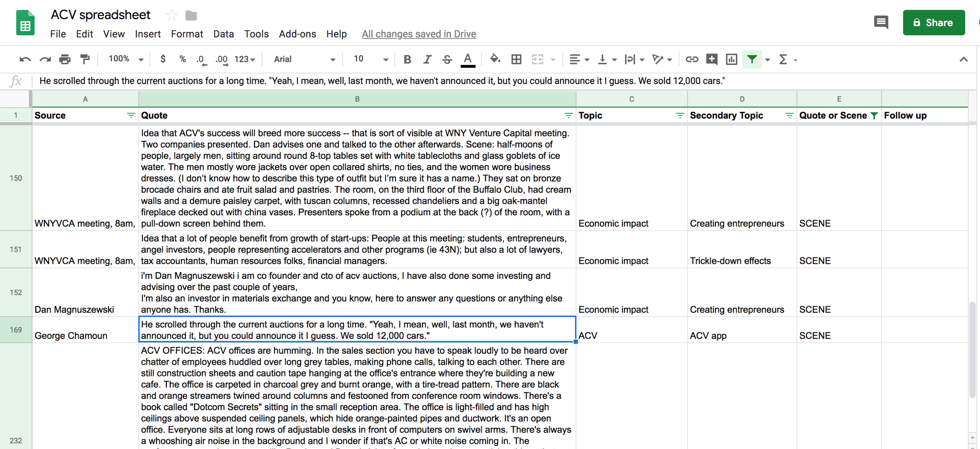Increase decimal places
This screenshot has height=449, width=980.
[x=222, y=60]
